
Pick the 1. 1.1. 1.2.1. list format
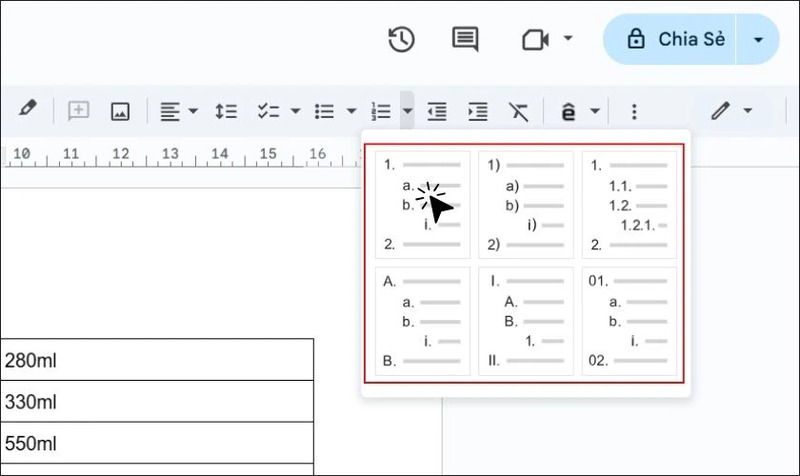coord(629,204)
